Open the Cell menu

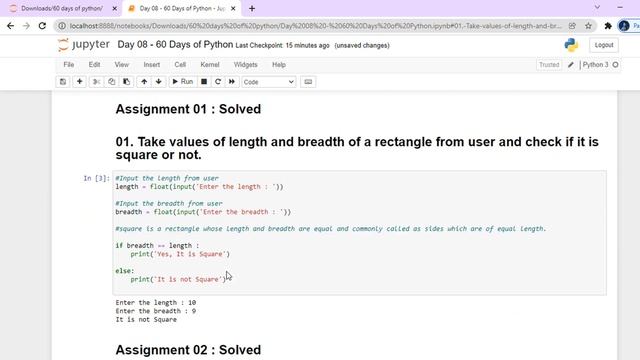(x=180, y=64)
